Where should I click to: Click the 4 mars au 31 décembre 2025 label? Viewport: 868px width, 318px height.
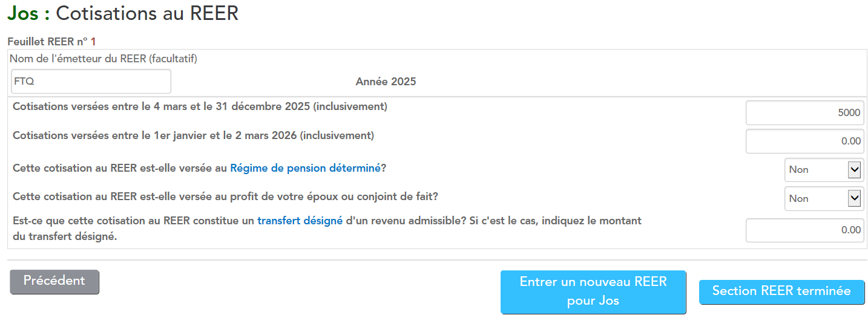200,107
